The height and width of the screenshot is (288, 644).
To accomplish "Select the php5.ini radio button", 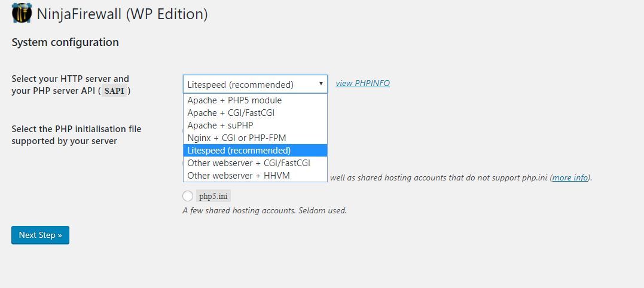I will [x=188, y=196].
